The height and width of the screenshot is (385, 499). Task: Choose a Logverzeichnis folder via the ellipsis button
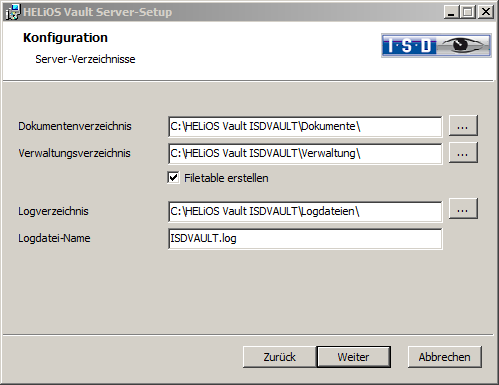click(x=463, y=209)
